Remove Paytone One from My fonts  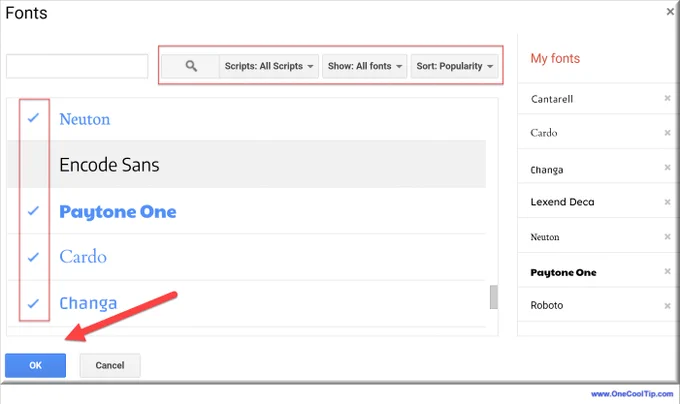(x=667, y=271)
